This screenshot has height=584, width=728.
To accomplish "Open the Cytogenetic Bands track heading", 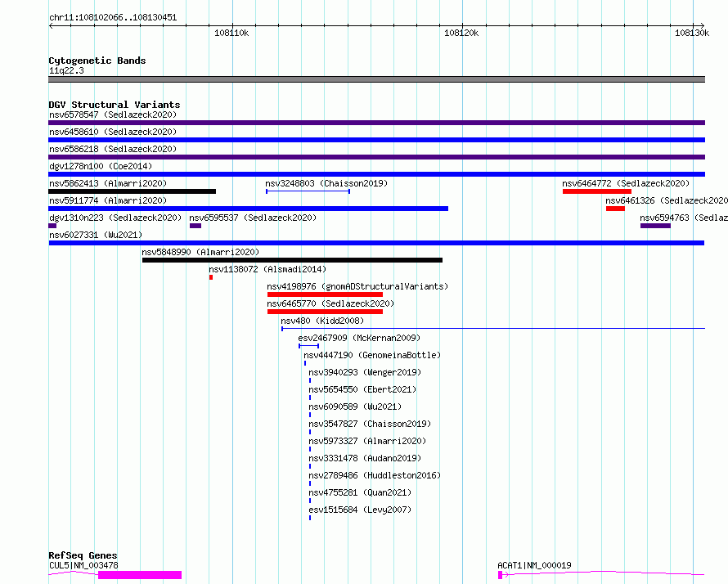I will (x=97, y=61).
